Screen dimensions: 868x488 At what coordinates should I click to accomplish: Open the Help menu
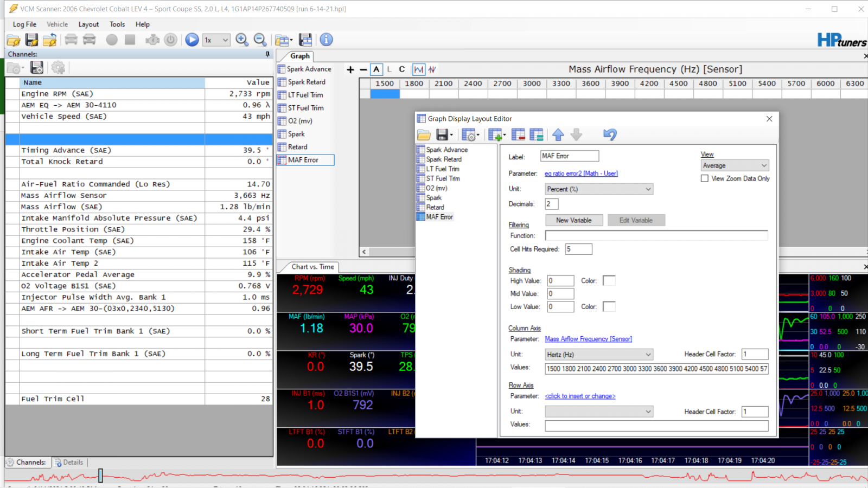[x=143, y=24]
